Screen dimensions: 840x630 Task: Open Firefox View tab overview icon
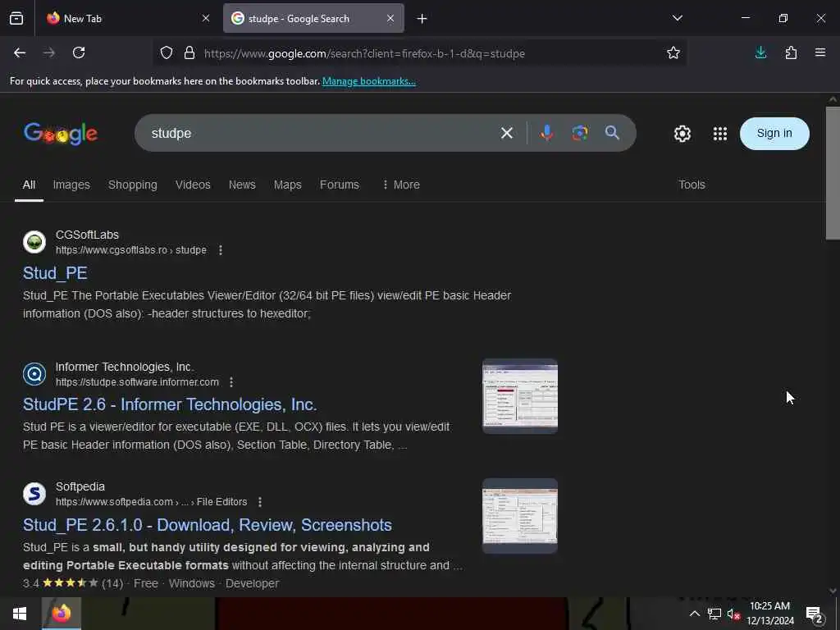tap(16, 18)
